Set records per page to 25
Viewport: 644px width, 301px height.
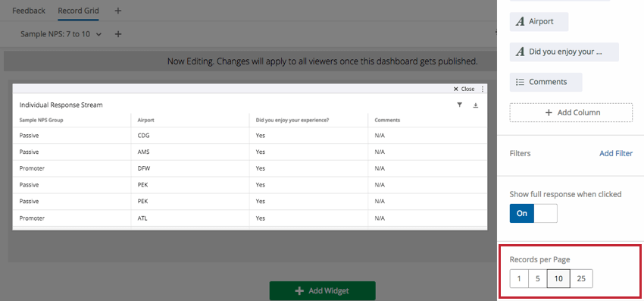coord(581,279)
